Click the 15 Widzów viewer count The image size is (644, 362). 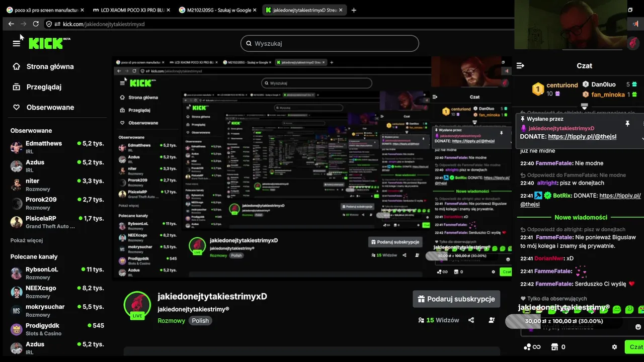coord(439,320)
